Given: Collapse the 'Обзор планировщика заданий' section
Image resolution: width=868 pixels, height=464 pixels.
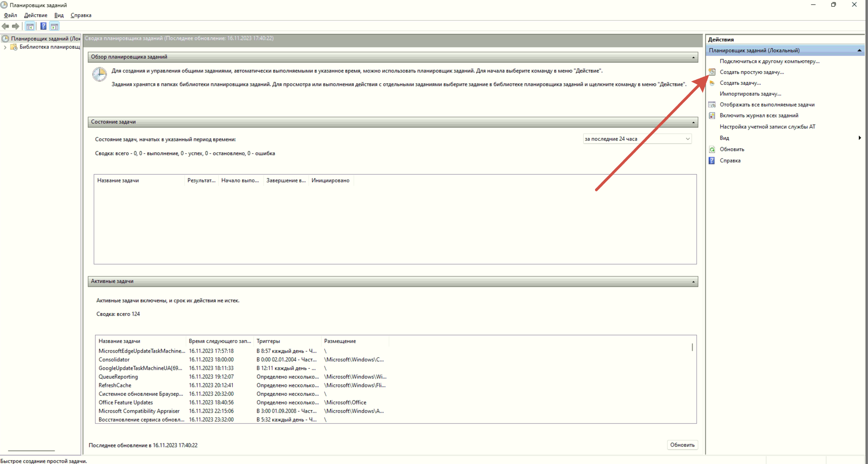Looking at the screenshot, I should tap(693, 57).
